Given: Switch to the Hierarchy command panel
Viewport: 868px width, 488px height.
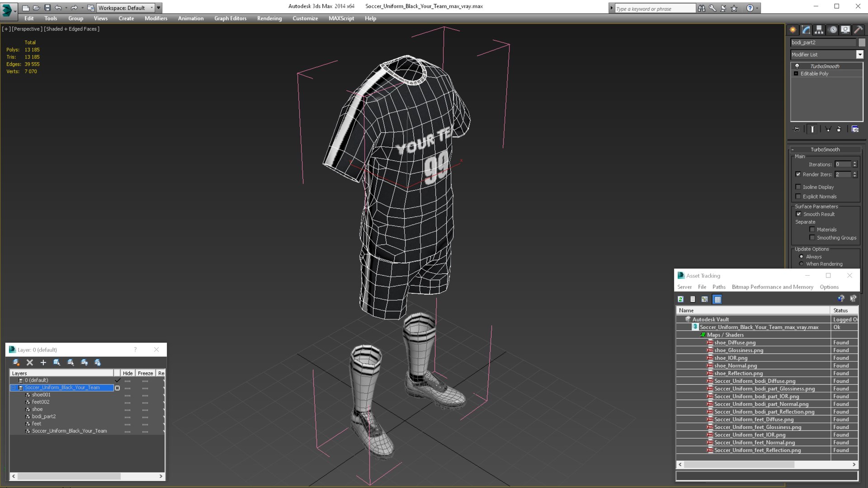Looking at the screenshot, I should tap(819, 30).
